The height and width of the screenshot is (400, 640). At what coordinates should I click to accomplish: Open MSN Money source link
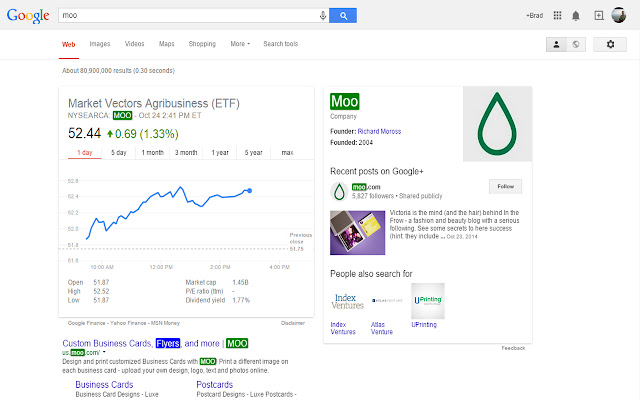click(x=165, y=323)
